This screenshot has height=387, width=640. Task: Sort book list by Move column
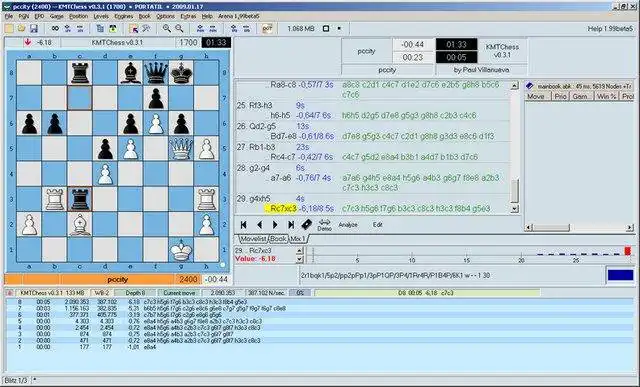(x=537, y=96)
